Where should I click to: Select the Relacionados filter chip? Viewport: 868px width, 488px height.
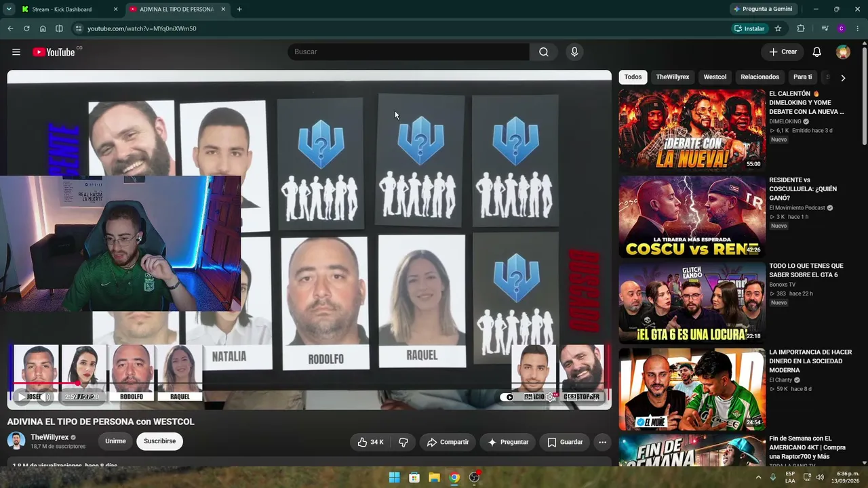[x=759, y=77]
